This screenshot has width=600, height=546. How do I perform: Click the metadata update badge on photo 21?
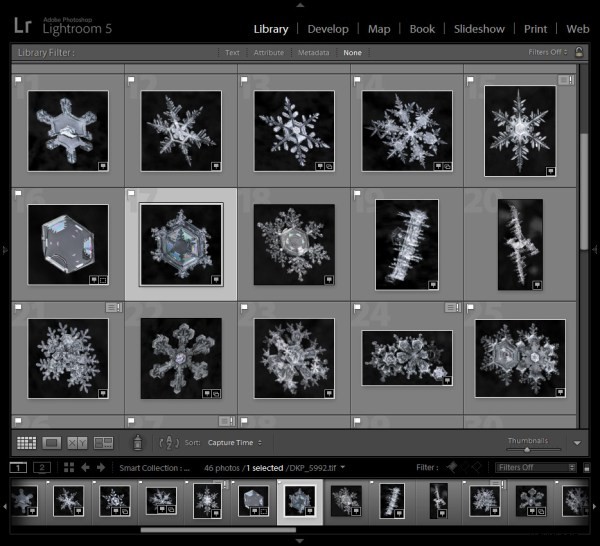[x=114, y=307]
